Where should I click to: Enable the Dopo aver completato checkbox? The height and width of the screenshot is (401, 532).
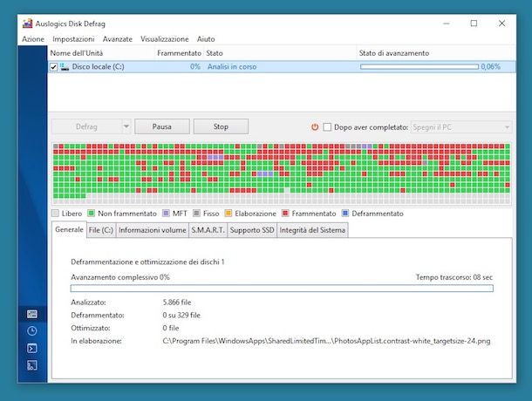(327, 127)
